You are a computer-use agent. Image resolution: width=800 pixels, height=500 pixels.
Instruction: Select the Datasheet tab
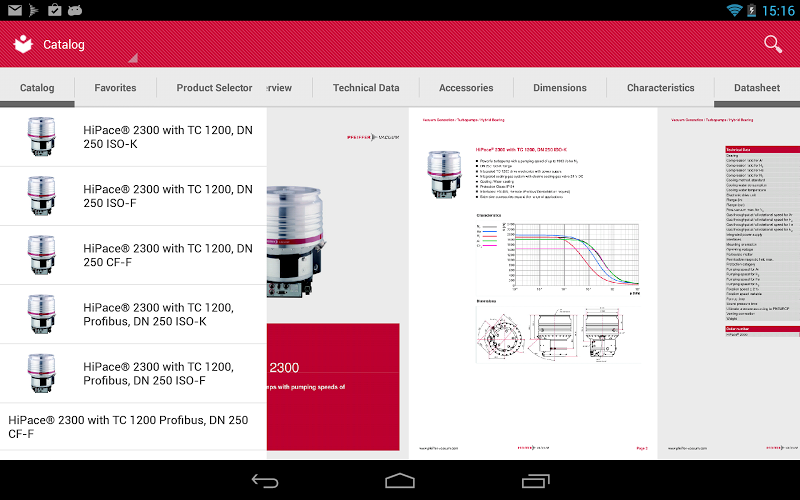point(757,88)
